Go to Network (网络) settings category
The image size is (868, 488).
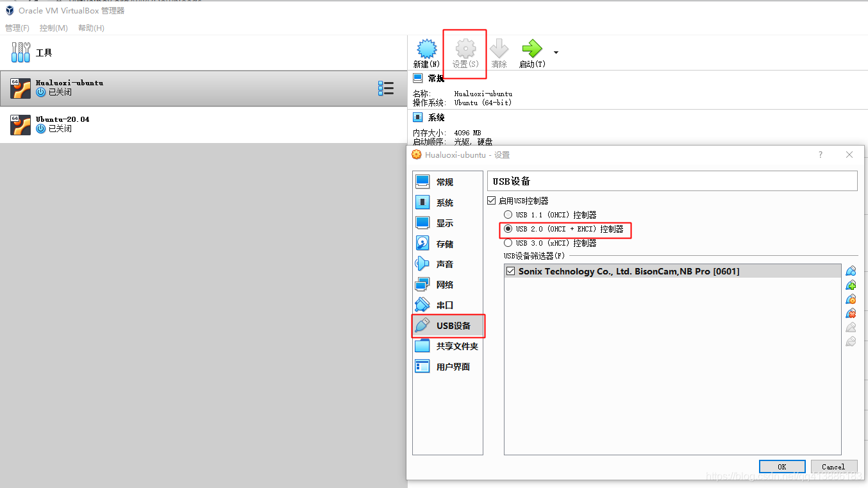pyautogui.click(x=447, y=285)
